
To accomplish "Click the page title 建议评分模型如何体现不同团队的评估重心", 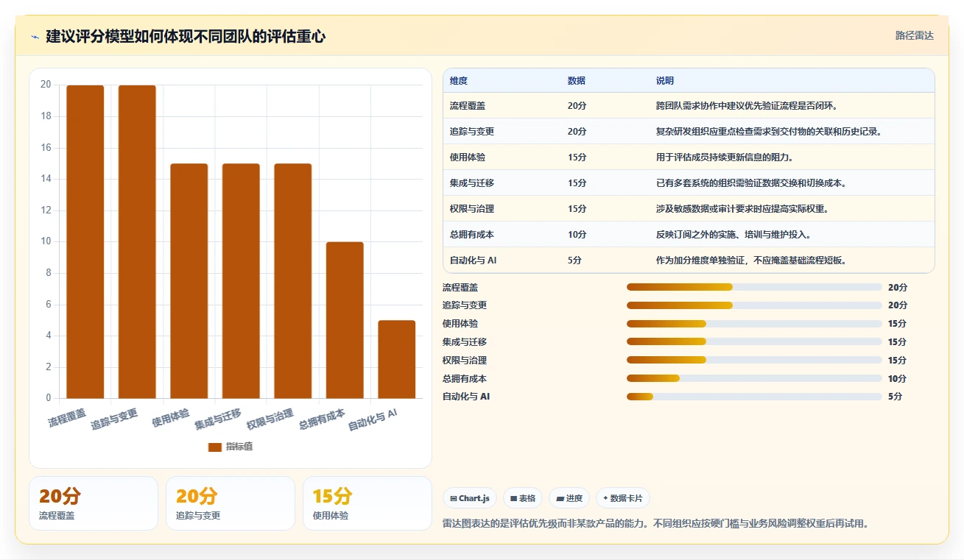I will click(x=186, y=37).
